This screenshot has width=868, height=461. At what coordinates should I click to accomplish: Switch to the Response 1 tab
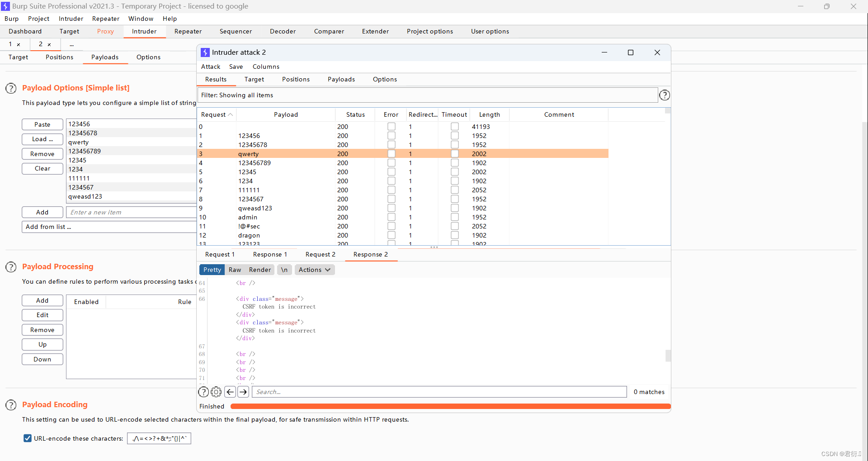pos(270,254)
